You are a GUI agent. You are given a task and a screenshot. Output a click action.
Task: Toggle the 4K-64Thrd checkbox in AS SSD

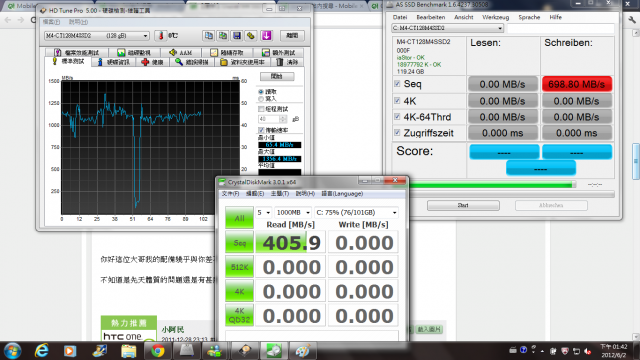[397, 117]
